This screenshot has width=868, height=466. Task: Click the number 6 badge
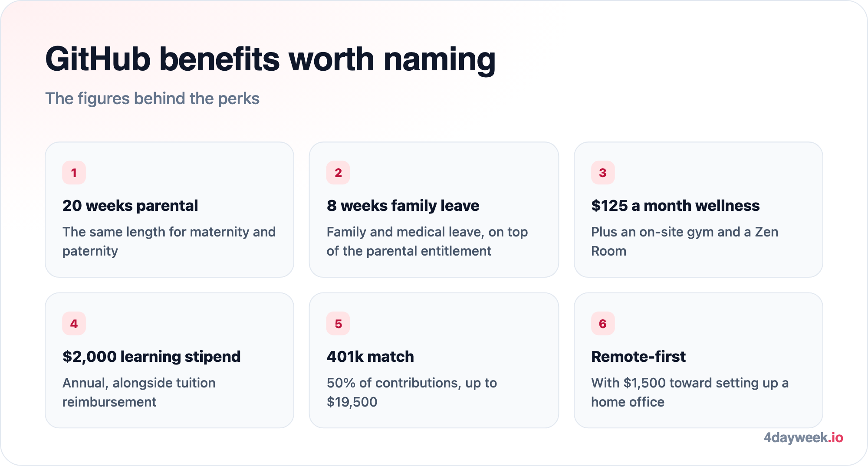603,324
